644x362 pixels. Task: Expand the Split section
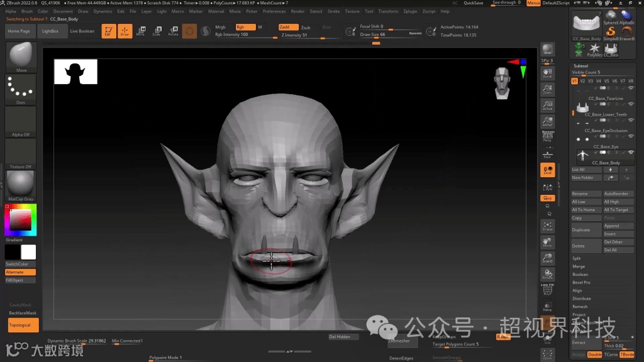[577, 258]
